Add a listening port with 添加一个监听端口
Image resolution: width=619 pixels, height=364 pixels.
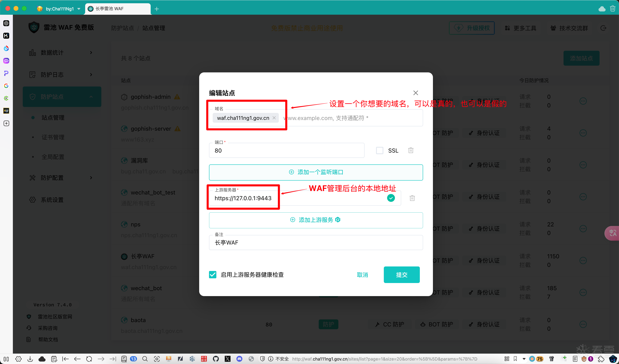pos(316,172)
